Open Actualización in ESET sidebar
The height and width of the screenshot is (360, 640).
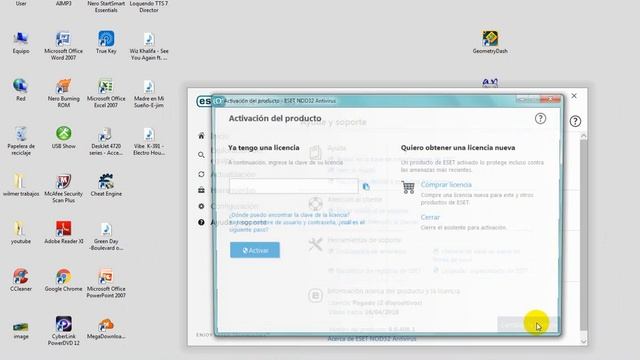click(x=201, y=174)
